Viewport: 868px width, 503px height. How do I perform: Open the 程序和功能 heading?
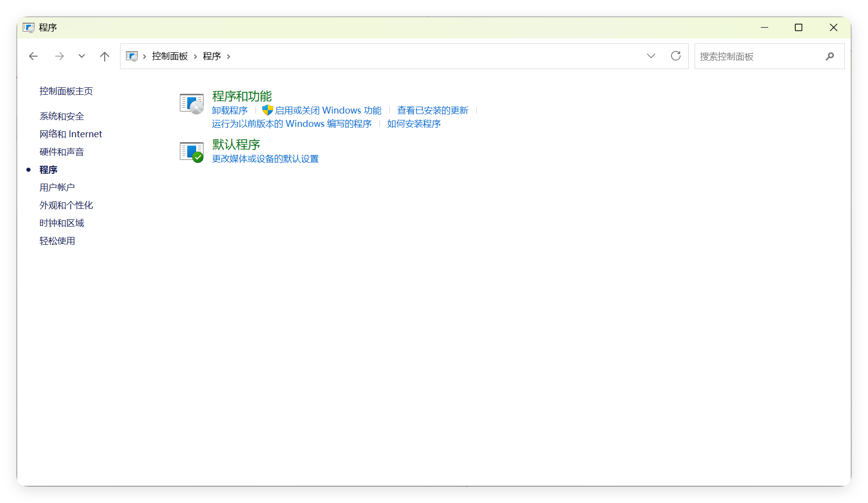pyautogui.click(x=242, y=96)
